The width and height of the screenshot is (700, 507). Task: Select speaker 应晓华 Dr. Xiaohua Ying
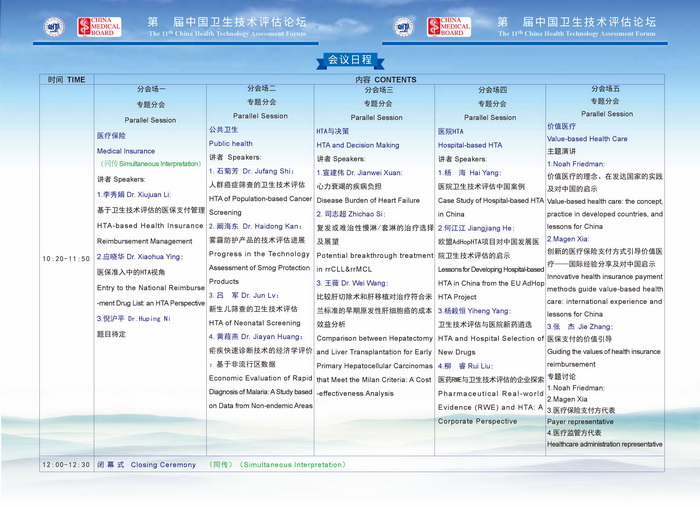pos(140,257)
